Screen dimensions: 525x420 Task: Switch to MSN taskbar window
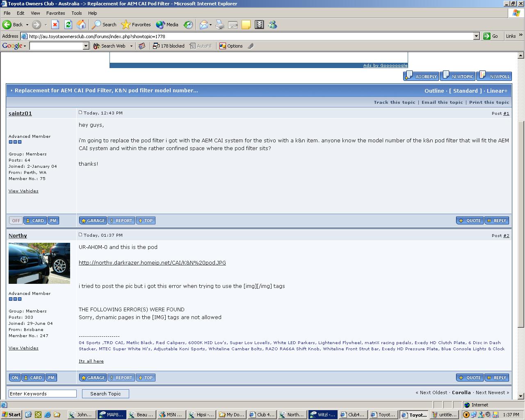click(171, 415)
